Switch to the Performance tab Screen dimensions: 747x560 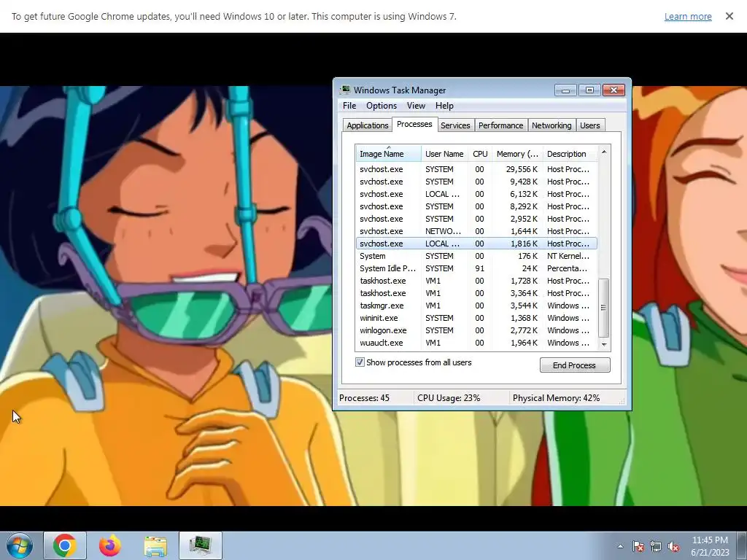[x=500, y=125]
